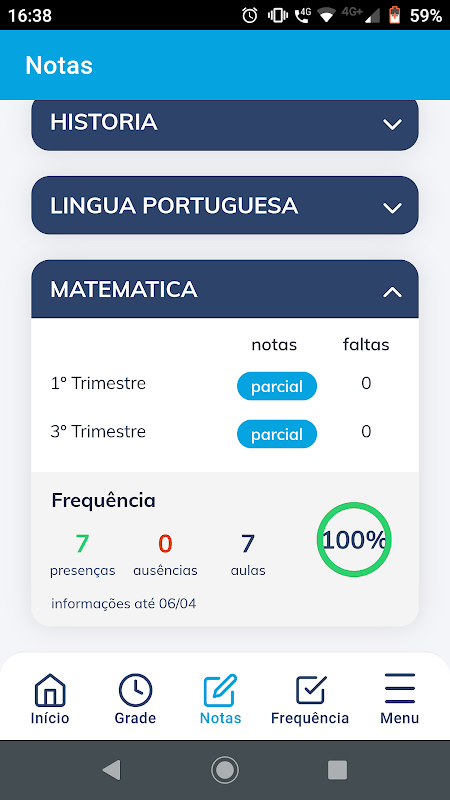The image size is (450, 800).
Task: Tap the Android home circle button
Action: tap(224, 770)
